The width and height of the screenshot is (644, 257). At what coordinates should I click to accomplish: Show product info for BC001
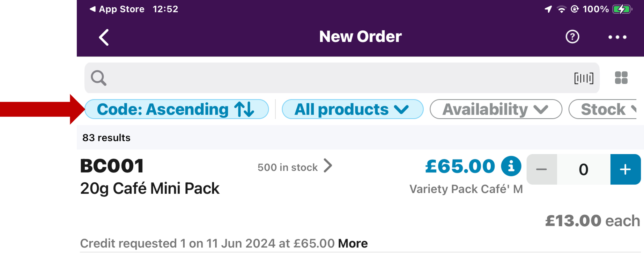(511, 166)
